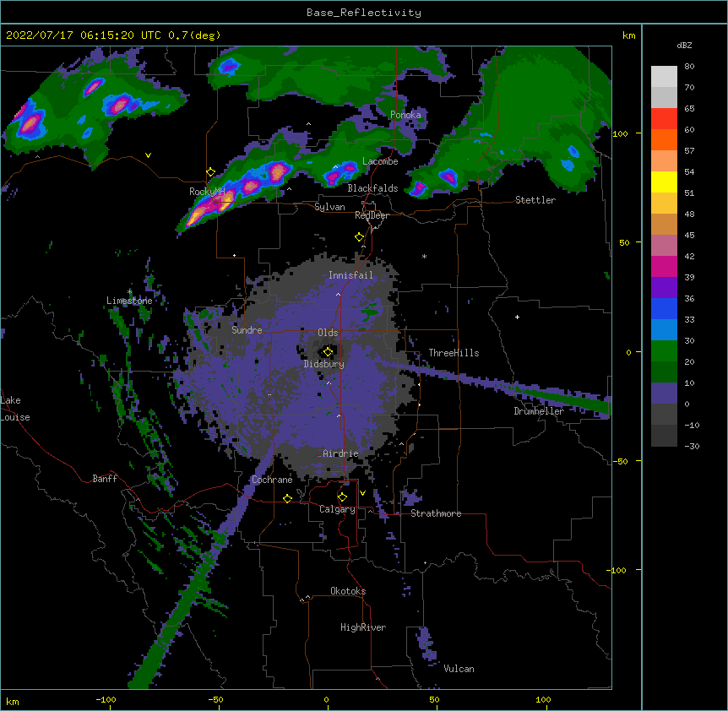728x711 pixels.
Task: Select the orange 57-60 dBZ swatch
Action: click(x=664, y=139)
